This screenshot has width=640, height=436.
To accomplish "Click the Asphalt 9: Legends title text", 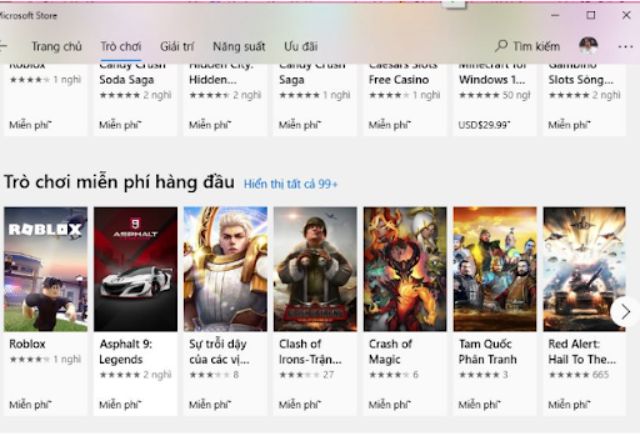I will click(x=125, y=352).
